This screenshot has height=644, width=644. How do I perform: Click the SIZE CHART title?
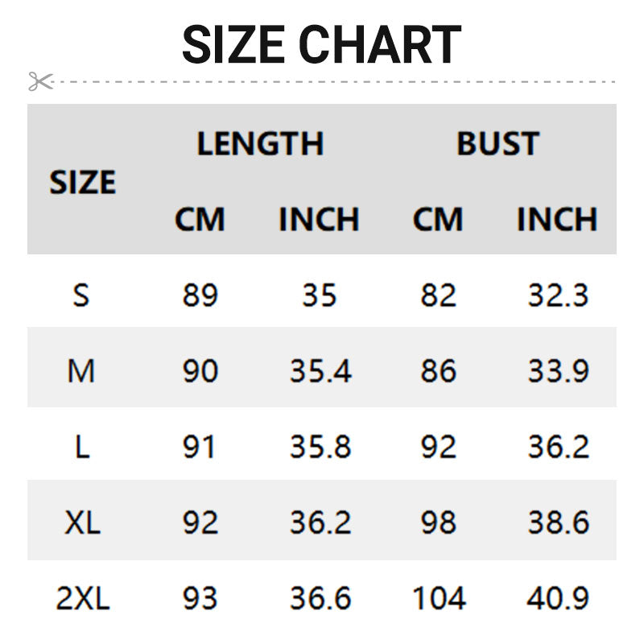(321, 45)
